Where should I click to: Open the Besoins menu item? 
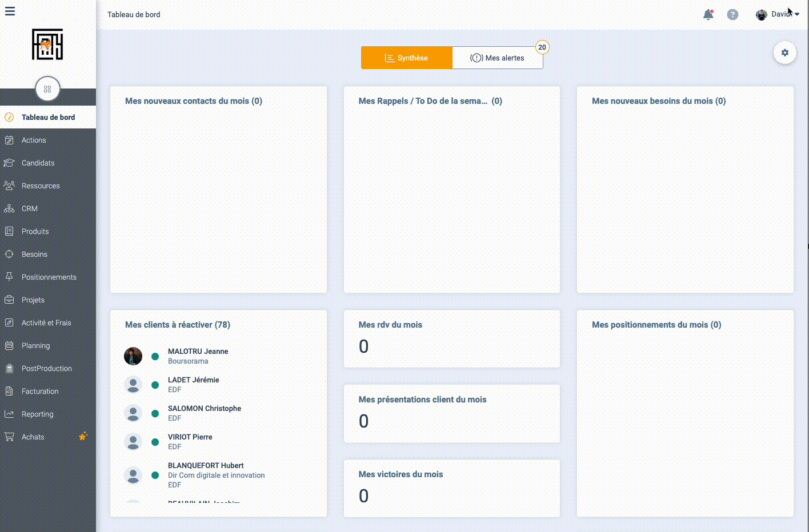coord(48,254)
